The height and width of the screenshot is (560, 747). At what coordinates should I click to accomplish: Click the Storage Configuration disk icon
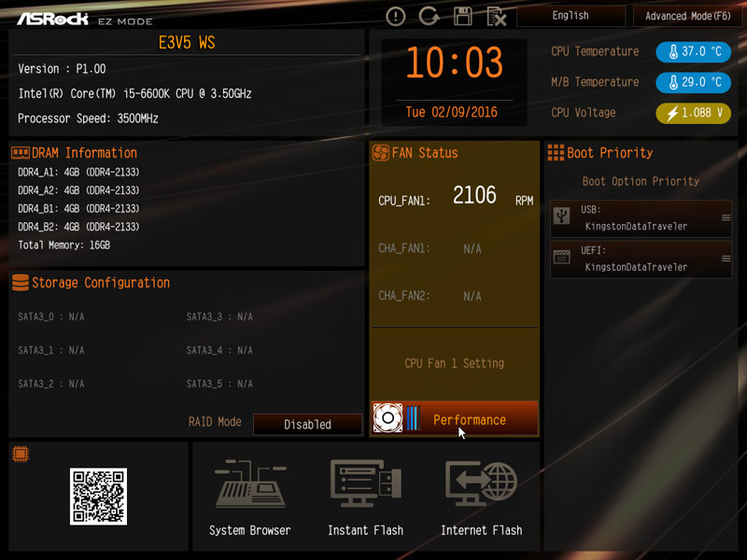coord(20,283)
